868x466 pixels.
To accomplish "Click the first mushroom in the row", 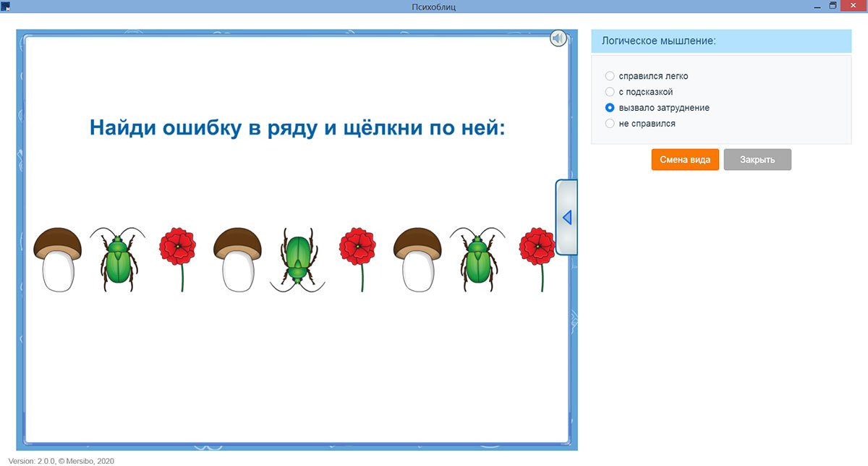I will point(58,259).
